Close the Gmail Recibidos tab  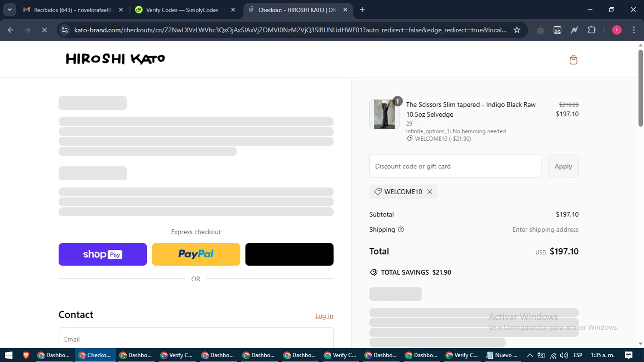(x=121, y=10)
